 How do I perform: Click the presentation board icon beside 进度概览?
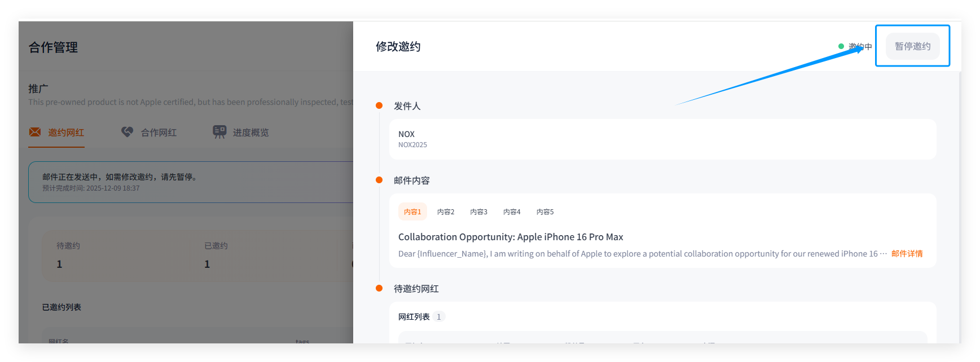pos(219,132)
